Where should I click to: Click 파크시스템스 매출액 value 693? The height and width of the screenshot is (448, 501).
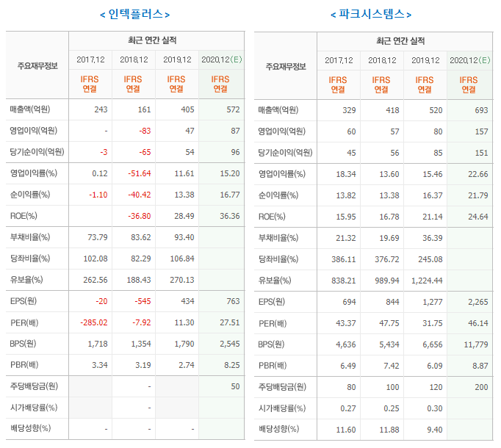[481, 110]
